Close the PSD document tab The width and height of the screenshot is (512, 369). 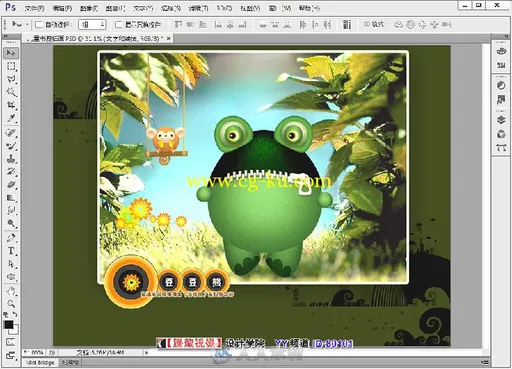coord(169,38)
